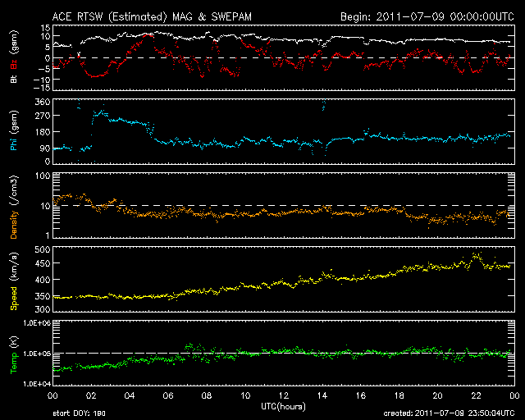Click the '450' tick label on Speed plot
The height and width of the screenshot is (420, 525).
(43, 263)
